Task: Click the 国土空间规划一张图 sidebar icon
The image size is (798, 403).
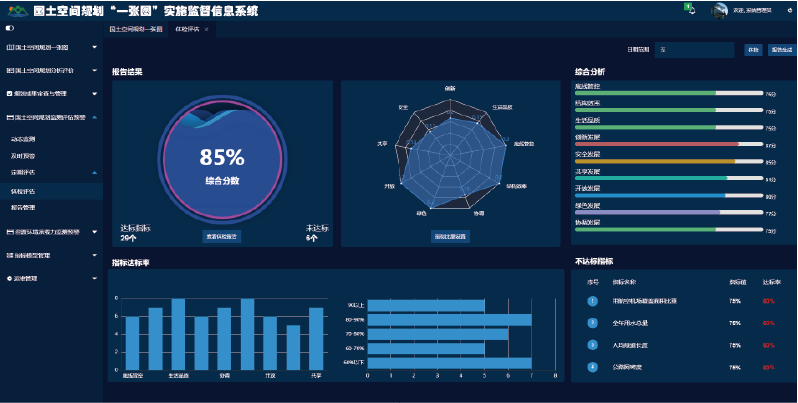Action: click(9, 47)
